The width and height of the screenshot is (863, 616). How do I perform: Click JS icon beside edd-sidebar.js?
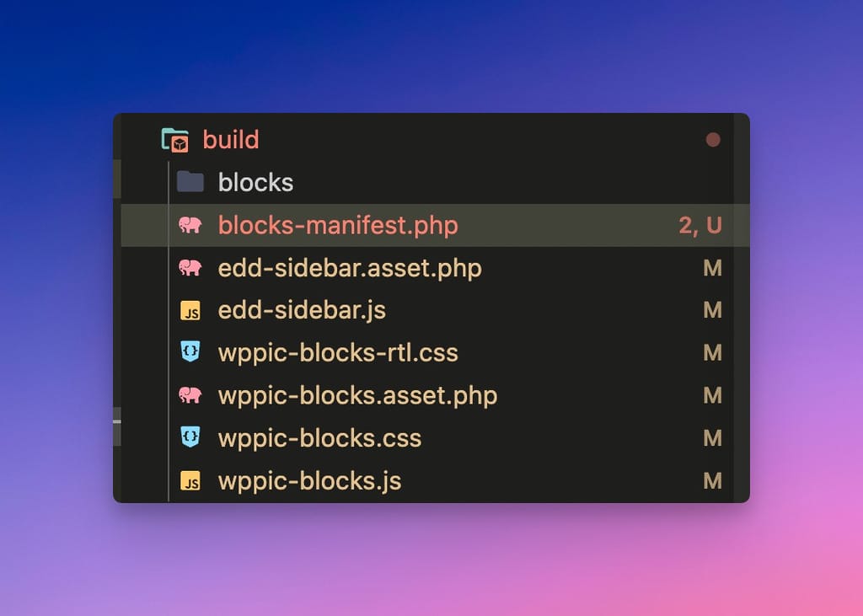click(x=190, y=311)
